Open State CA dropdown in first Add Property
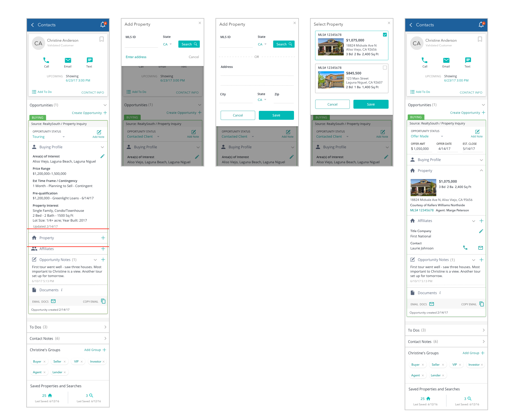This screenshot has height=420, width=521. (x=167, y=44)
